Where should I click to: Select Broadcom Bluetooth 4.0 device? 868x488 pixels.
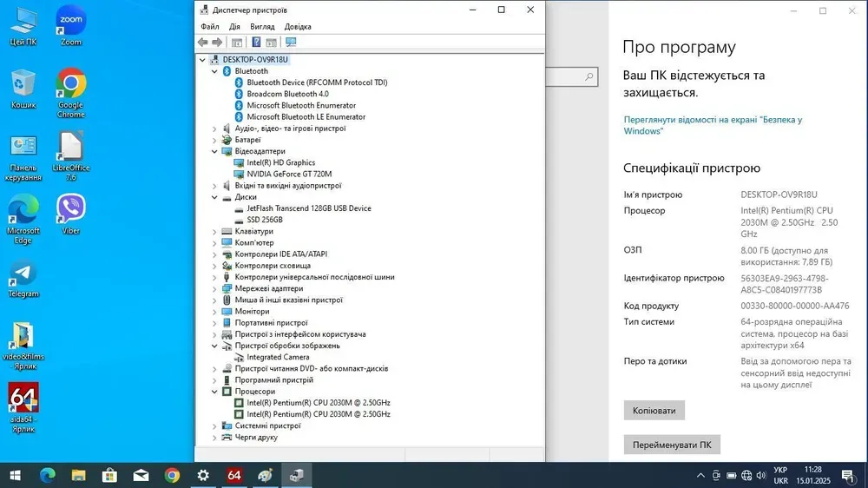click(x=287, y=94)
